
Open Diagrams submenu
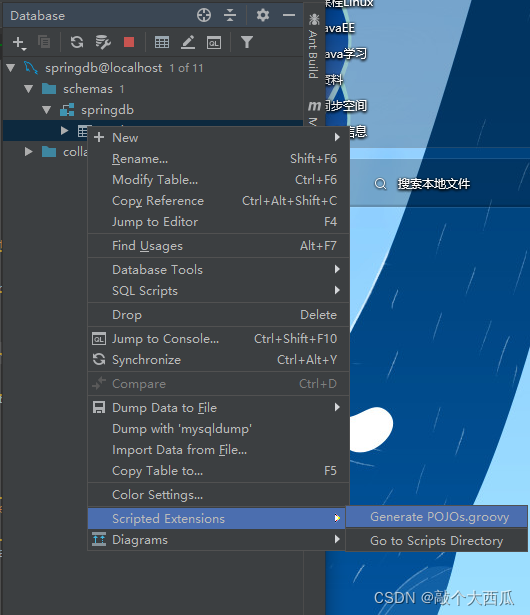(x=217, y=540)
